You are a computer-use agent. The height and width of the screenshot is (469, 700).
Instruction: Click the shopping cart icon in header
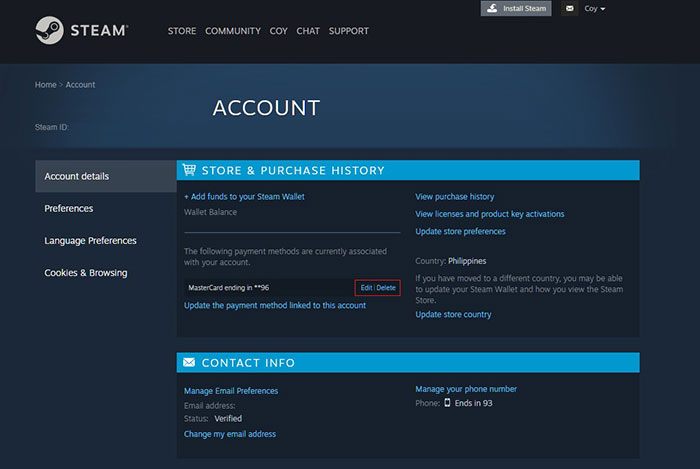189,170
